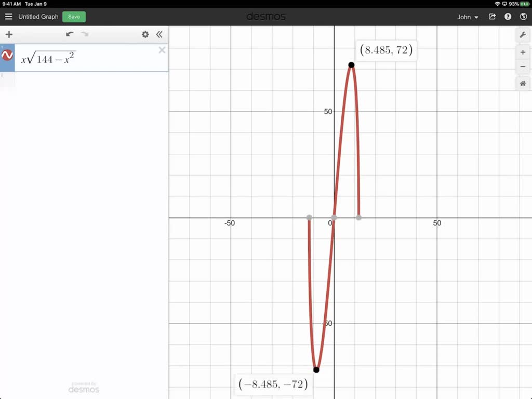The height and width of the screenshot is (399, 532).
Task: Open the edit list gear icon
Action: coord(145,34)
